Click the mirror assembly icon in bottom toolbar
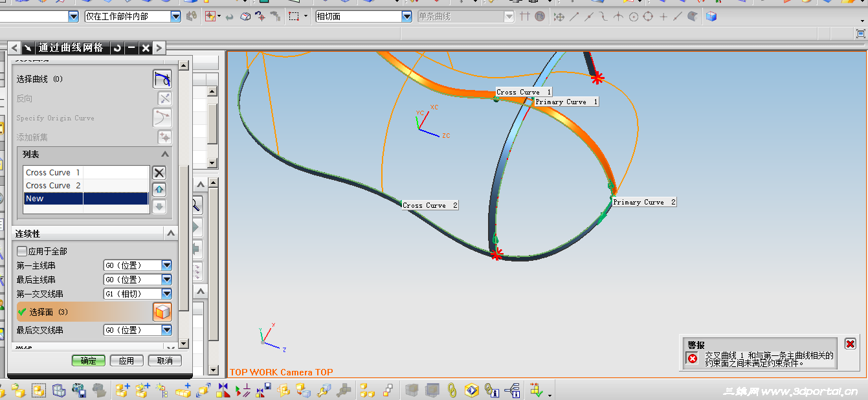 click(x=223, y=390)
